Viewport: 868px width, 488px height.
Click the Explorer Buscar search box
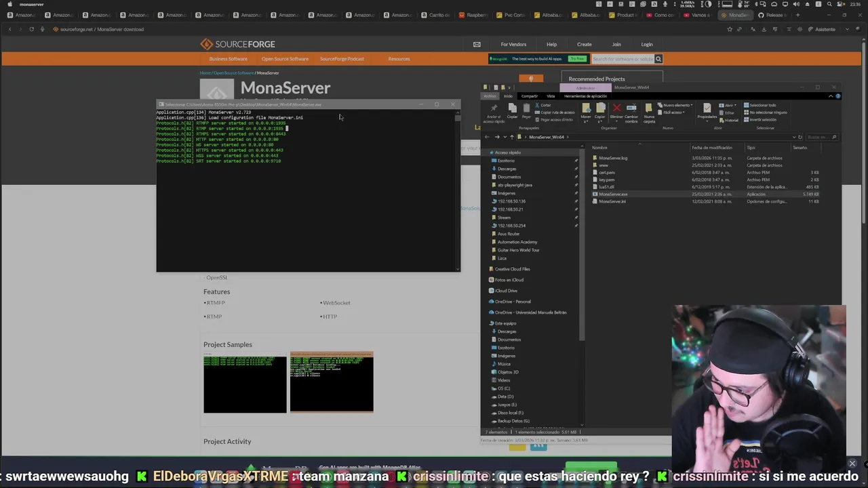(822, 137)
